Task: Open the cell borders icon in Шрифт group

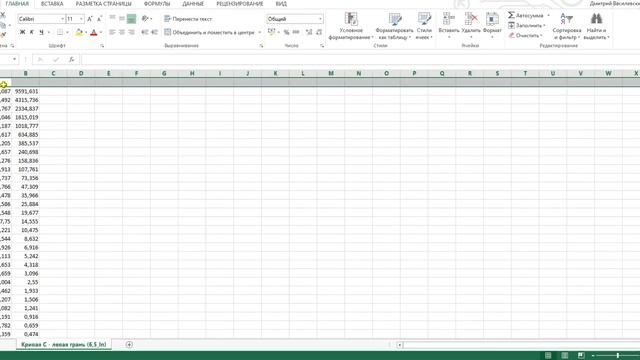Action: click(x=60, y=32)
